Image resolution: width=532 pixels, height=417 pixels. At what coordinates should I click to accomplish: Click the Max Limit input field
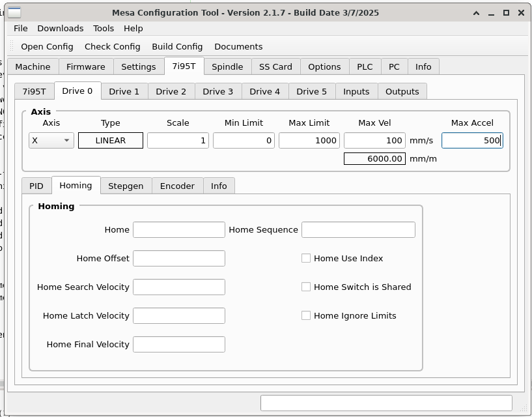pos(309,140)
